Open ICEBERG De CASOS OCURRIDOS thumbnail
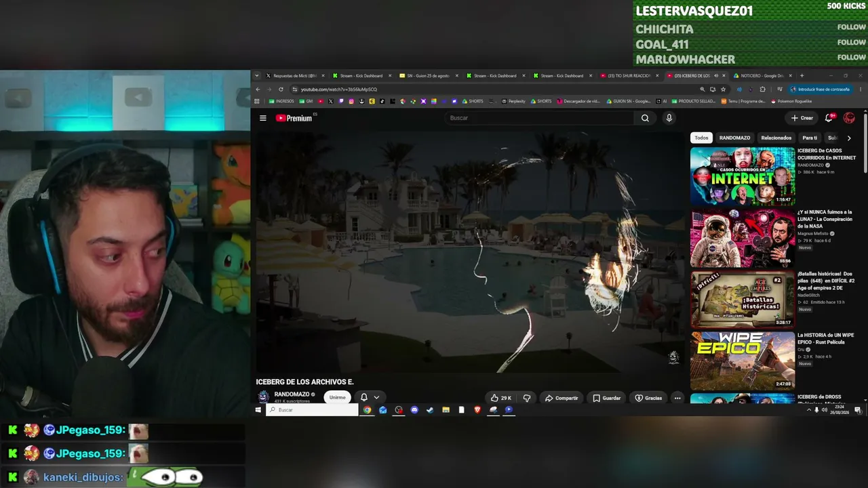This screenshot has width=868, height=488. pos(743,176)
